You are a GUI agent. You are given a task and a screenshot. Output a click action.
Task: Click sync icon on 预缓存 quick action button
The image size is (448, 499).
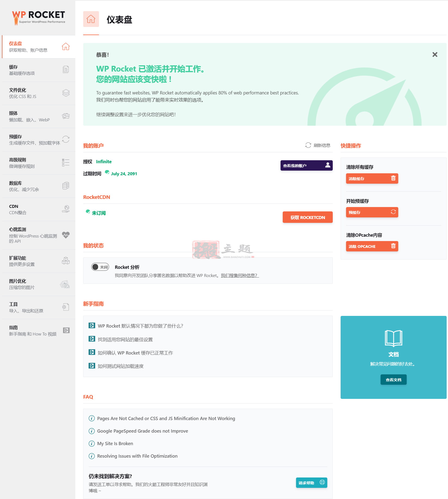(393, 212)
